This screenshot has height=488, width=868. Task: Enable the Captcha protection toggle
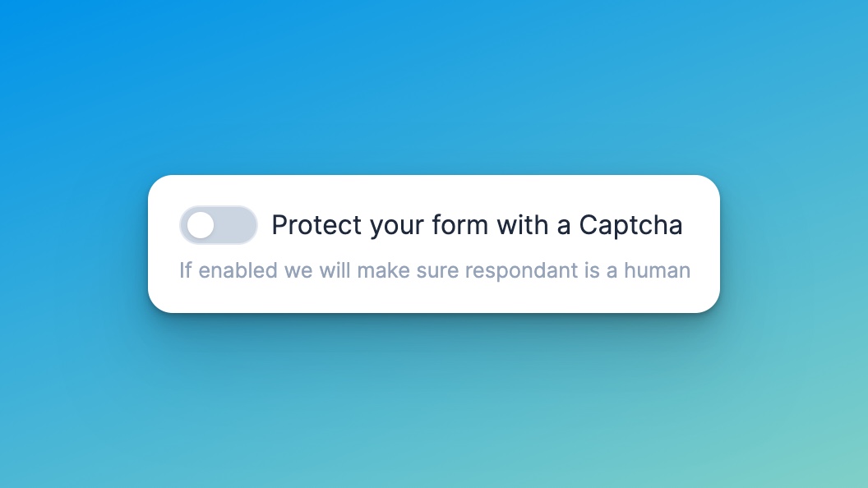[219, 225]
